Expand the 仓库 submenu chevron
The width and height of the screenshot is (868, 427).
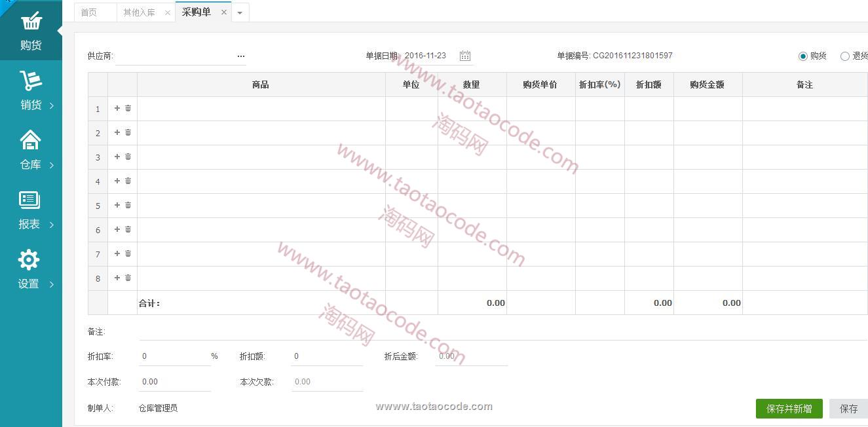tap(52, 165)
